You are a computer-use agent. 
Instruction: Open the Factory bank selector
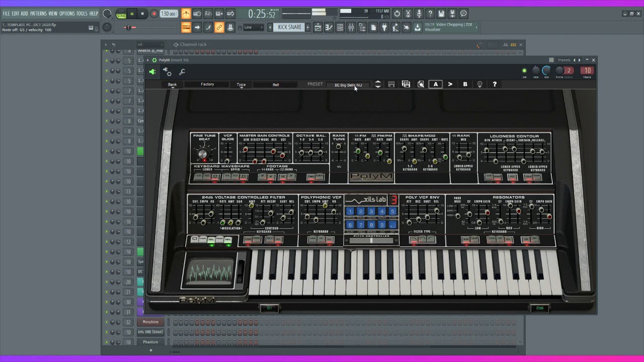click(207, 84)
